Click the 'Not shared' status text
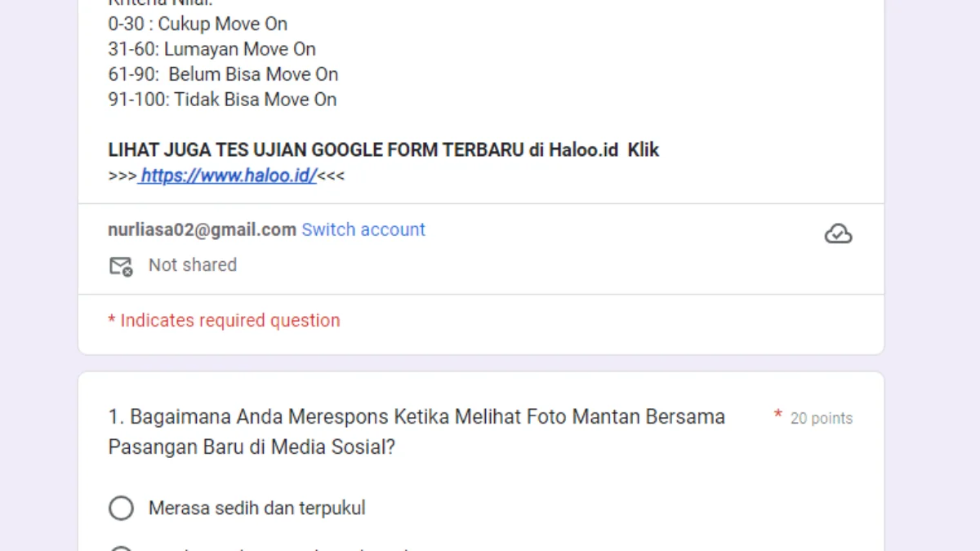 tap(193, 264)
